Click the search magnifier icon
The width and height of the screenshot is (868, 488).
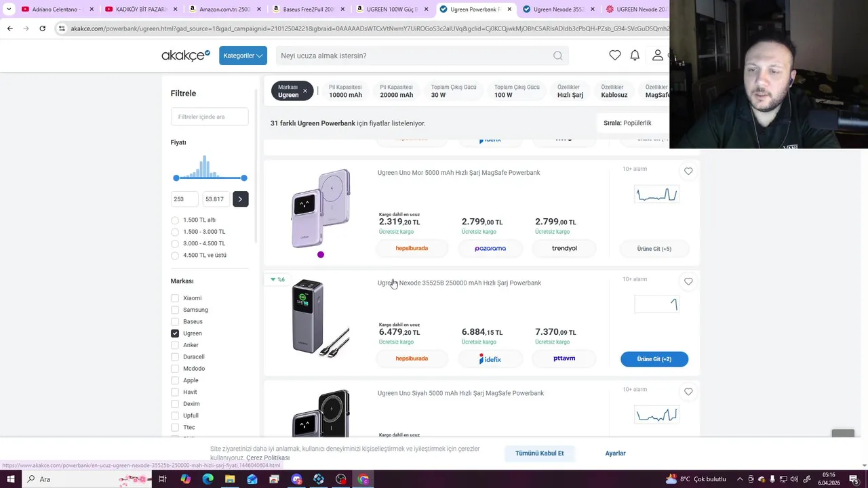click(557, 56)
